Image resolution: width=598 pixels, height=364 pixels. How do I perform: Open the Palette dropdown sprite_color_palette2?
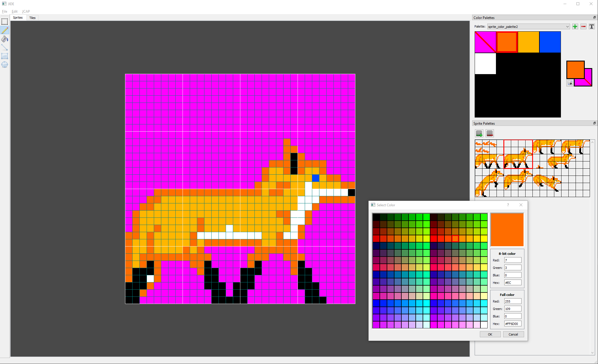(x=528, y=26)
